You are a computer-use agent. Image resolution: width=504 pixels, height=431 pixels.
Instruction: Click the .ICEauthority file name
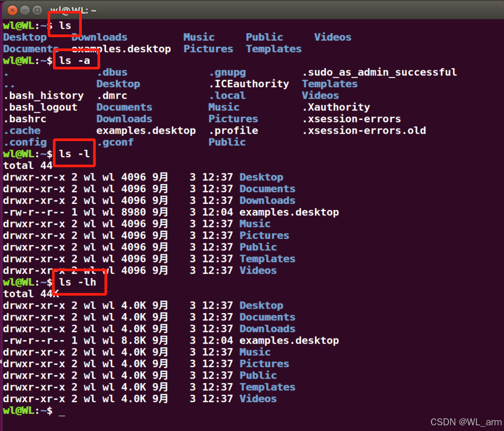[x=249, y=84]
